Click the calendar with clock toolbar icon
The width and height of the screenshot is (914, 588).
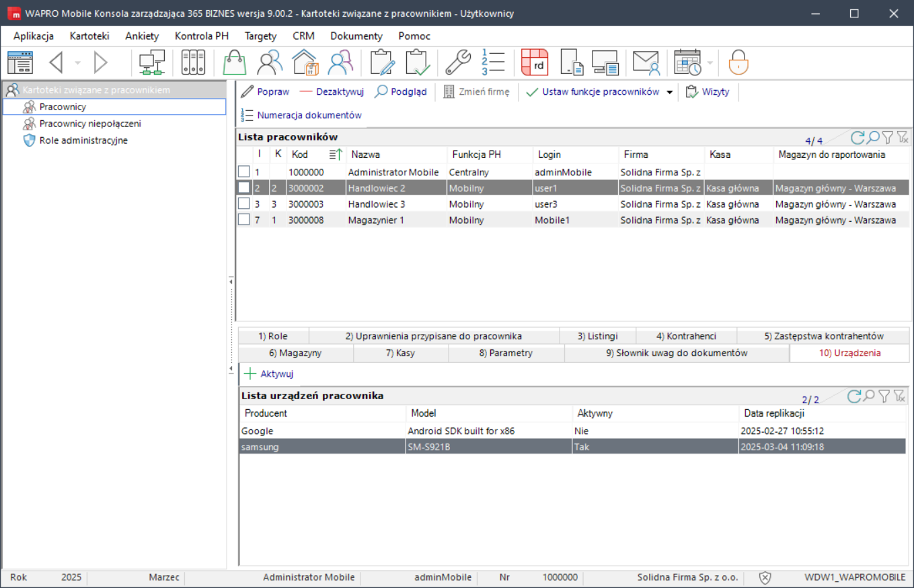687,62
